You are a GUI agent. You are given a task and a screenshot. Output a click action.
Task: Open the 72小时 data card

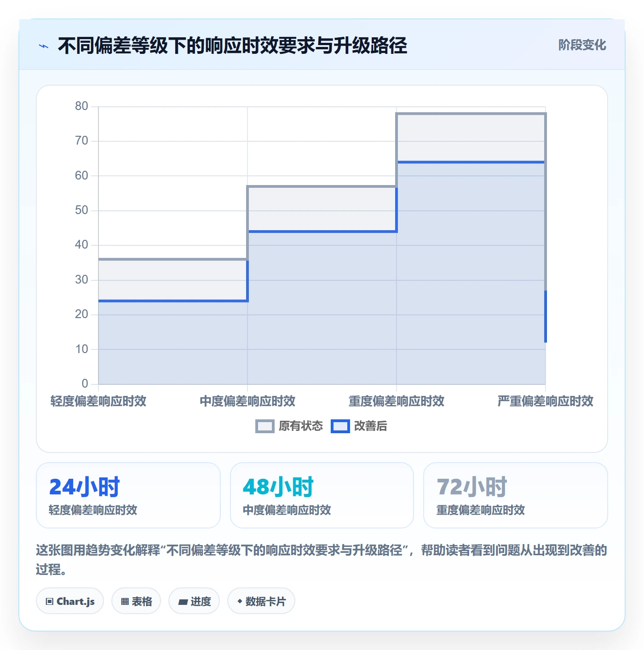coord(516,495)
